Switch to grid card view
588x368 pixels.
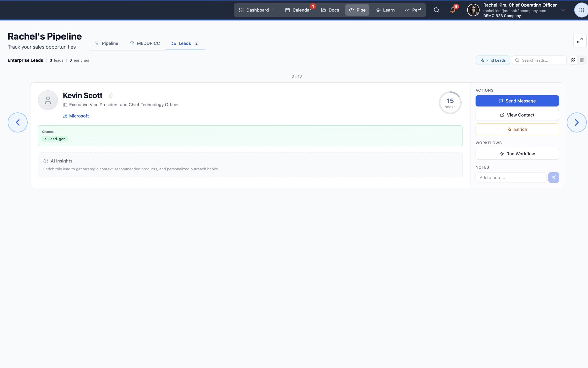click(573, 60)
